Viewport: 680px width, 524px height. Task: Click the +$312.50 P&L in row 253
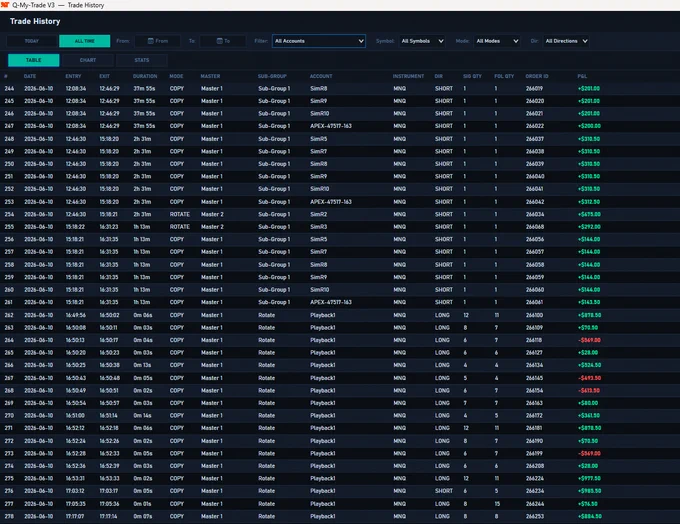589,202
